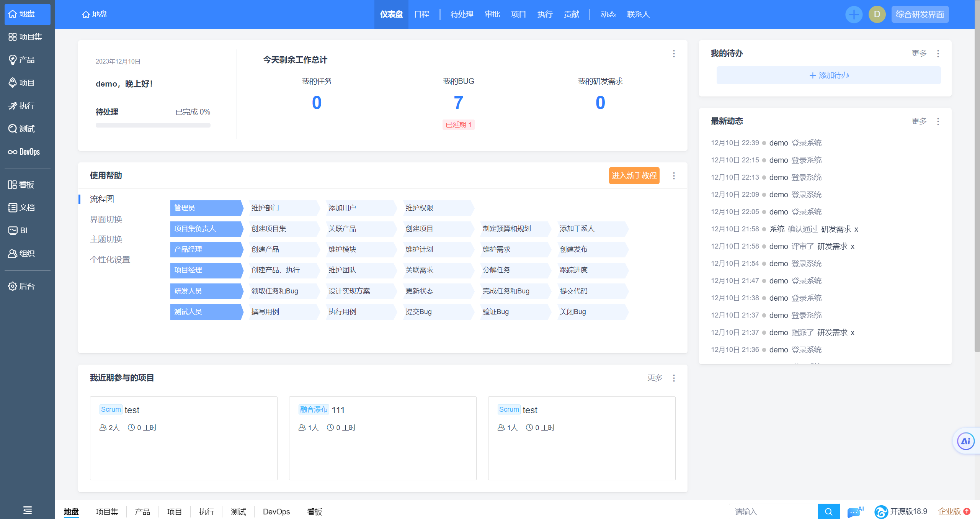Click the 请输入 search input field
This screenshot has width=980, height=519.
click(x=773, y=511)
